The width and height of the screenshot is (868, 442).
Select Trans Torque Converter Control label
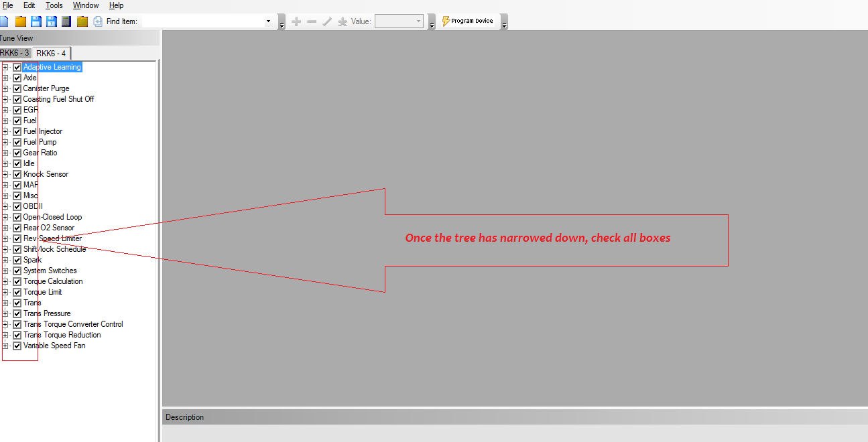pyautogui.click(x=73, y=324)
